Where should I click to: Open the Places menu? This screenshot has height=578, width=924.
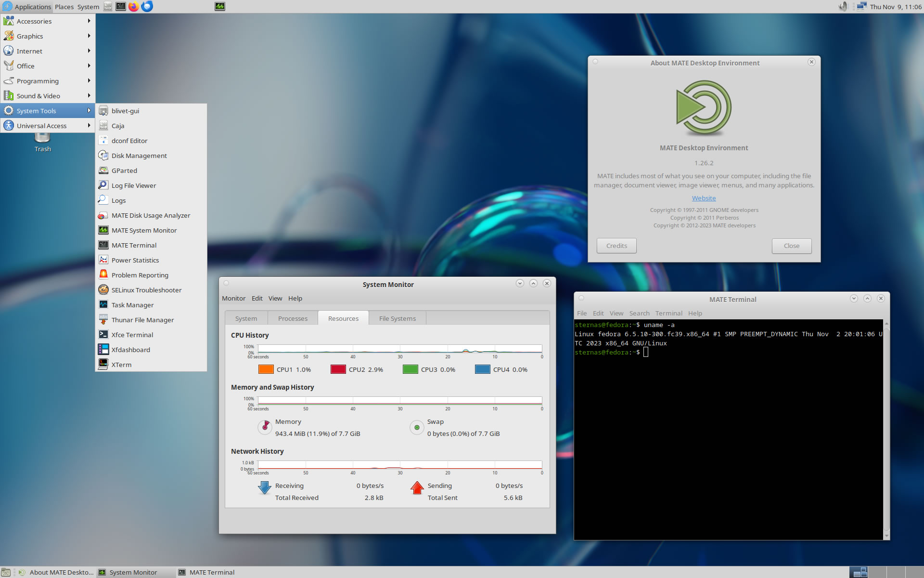[x=64, y=6]
